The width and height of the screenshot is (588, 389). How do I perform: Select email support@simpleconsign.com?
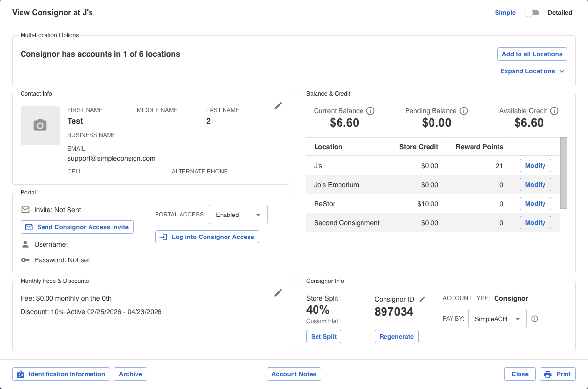point(112,158)
